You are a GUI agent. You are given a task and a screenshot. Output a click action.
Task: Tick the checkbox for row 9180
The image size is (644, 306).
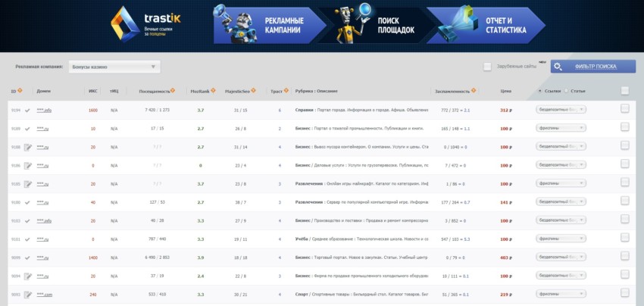point(625,201)
